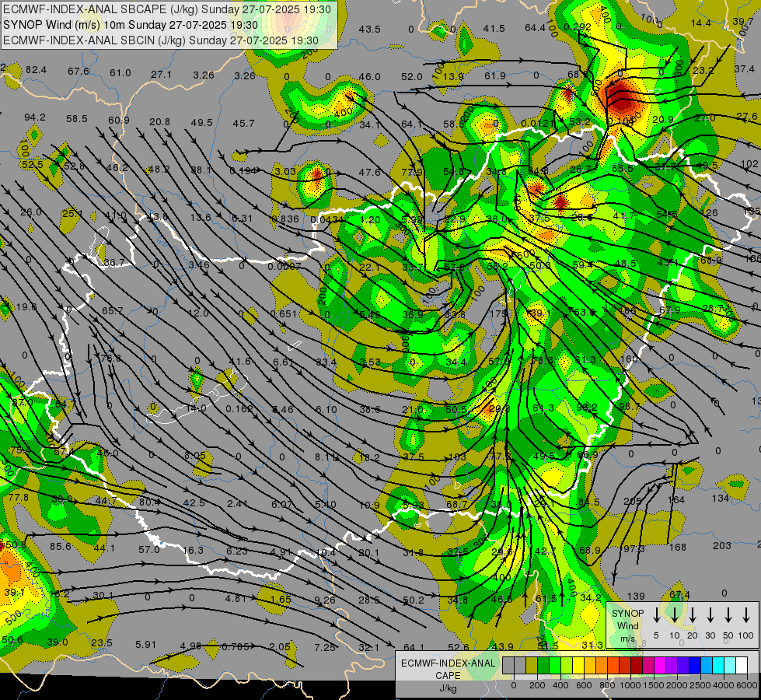Click the map value 43.5
Viewport: 761px width, 700px height.
tap(370, 29)
